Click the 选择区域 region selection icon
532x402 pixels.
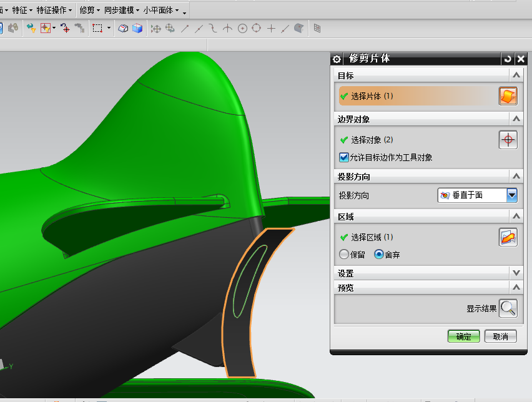pyautogui.click(x=507, y=237)
